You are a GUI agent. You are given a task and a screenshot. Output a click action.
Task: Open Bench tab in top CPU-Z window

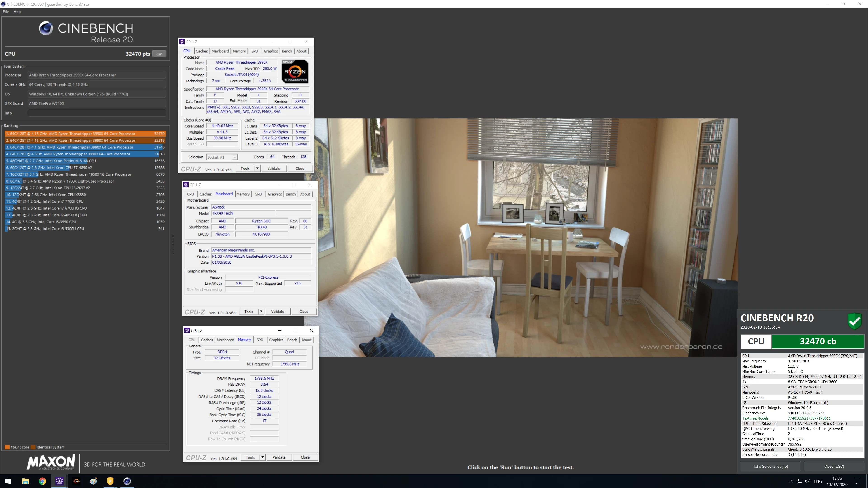[x=287, y=51]
